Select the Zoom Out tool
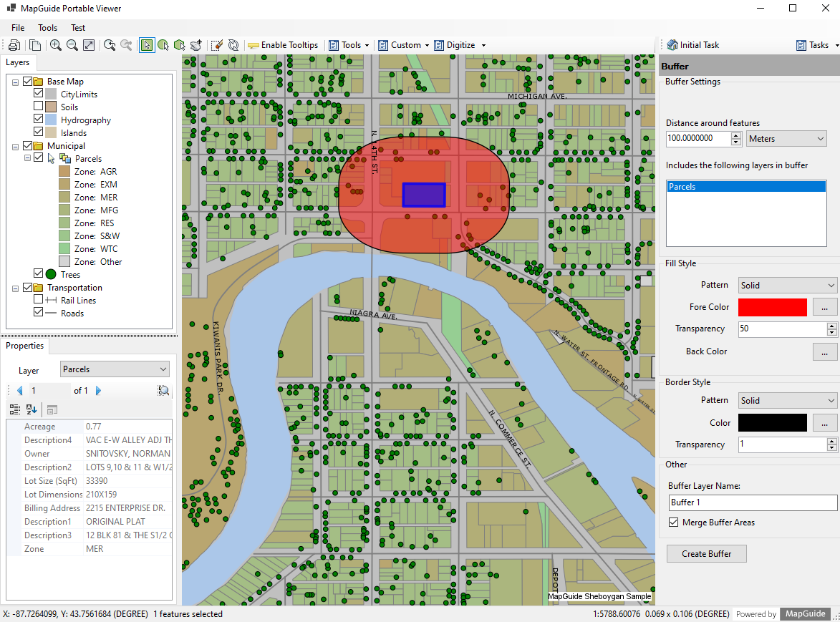840x622 pixels. click(x=72, y=45)
